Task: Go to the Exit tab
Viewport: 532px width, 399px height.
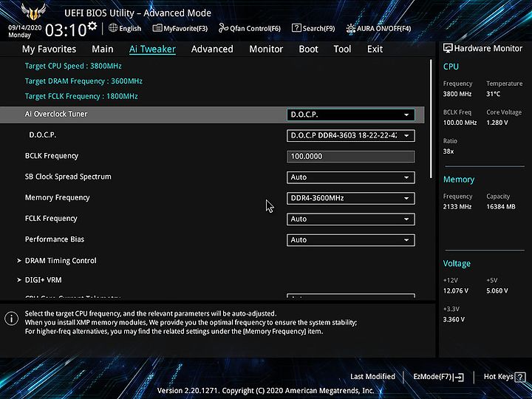Action: tap(375, 50)
